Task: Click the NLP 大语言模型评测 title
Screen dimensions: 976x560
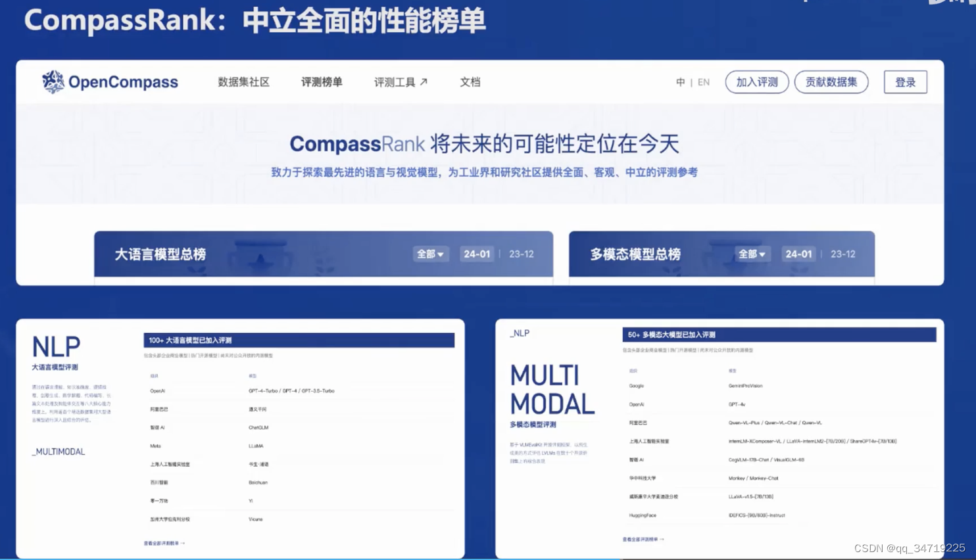Action: (x=56, y=354)
